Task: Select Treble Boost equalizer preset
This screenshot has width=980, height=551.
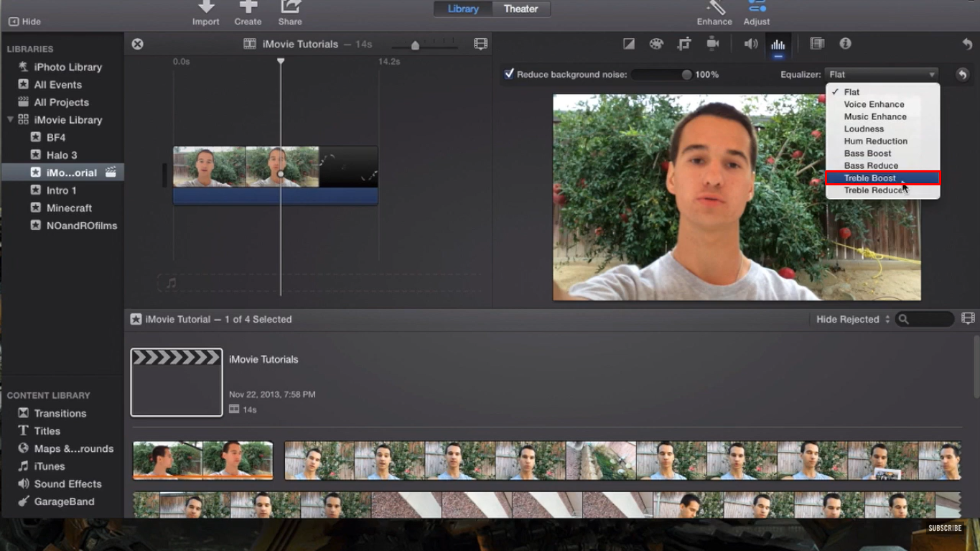Action: coord(882,178)
